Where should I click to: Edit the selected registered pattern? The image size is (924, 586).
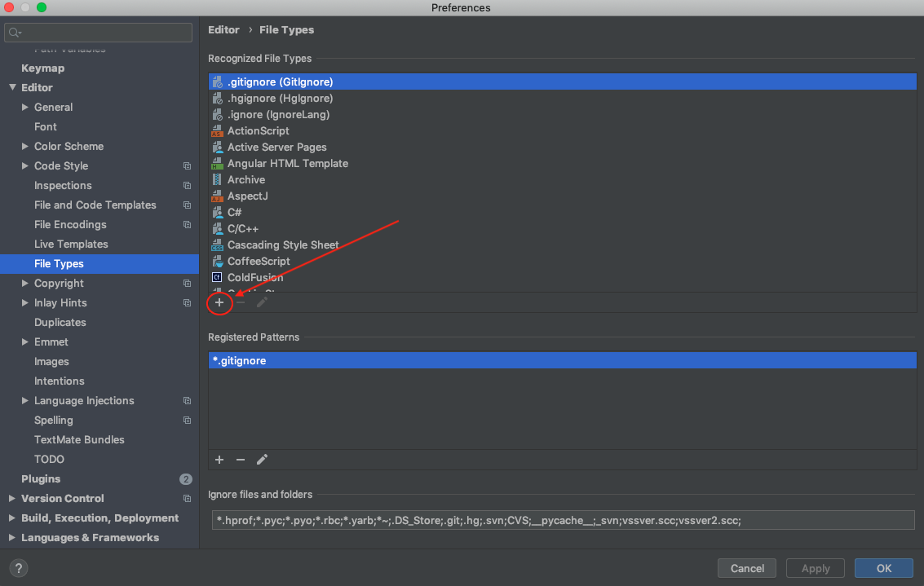tap(263, 460)
